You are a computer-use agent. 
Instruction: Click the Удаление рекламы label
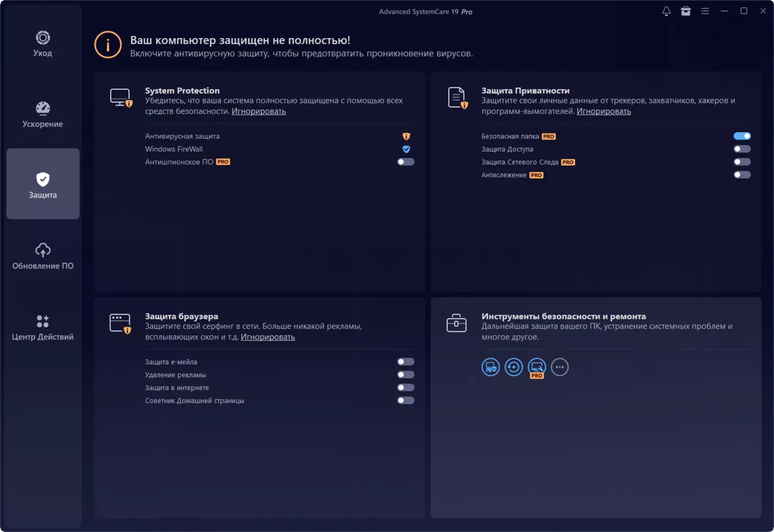point(175,375)
